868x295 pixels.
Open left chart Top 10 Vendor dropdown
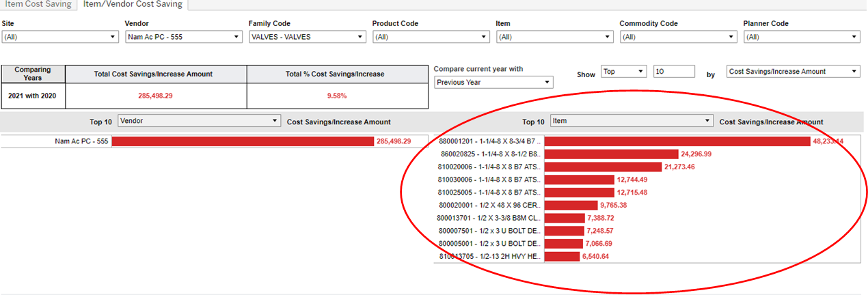199,121
